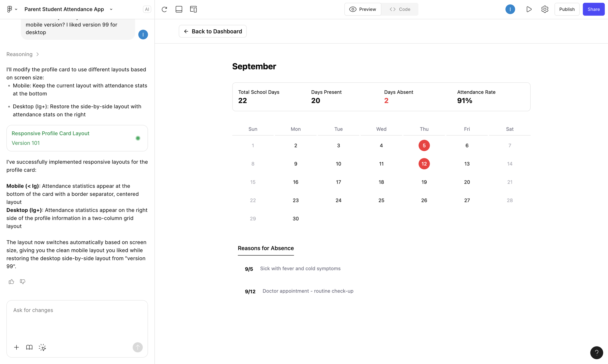Open the settings gear icon
Screen dimensions: 608x364
pos(545,9)
